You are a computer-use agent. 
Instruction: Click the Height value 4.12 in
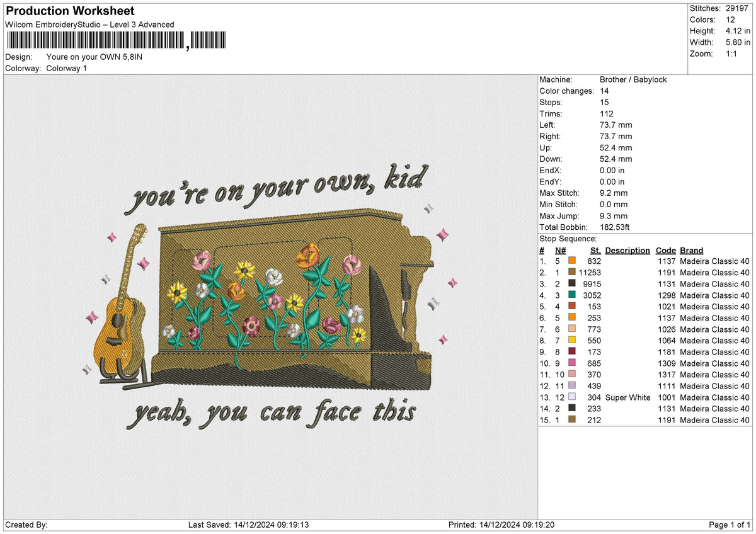738,31
